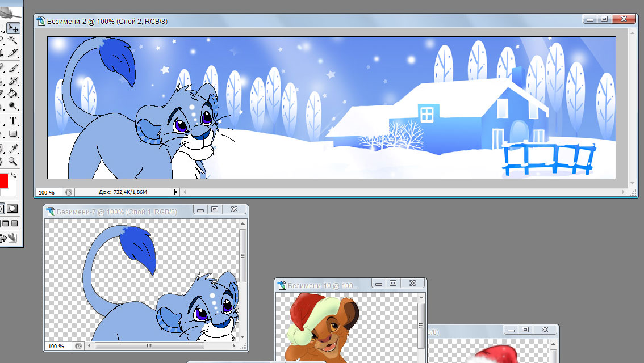Switch to Full Screen Mode with Menu Bar
Viewport: 644px width, 363px height.
pyautogui.click(x=6, y=223)
